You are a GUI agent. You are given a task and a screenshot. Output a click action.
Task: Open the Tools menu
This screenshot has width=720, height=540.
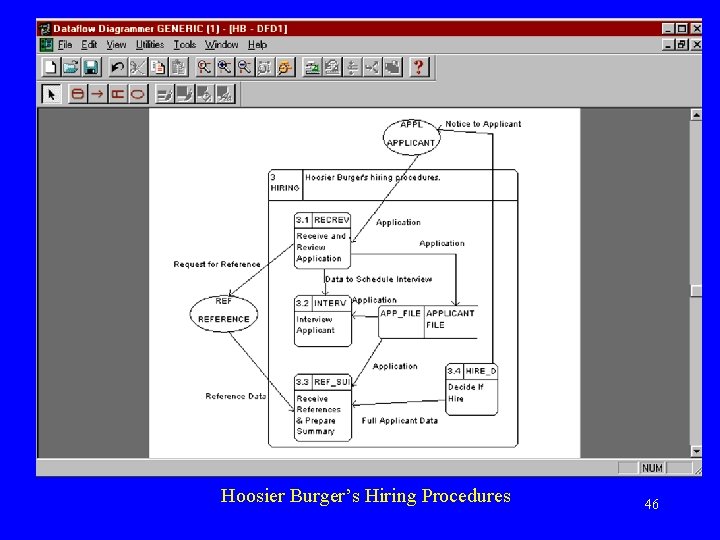tap(185, 45)
